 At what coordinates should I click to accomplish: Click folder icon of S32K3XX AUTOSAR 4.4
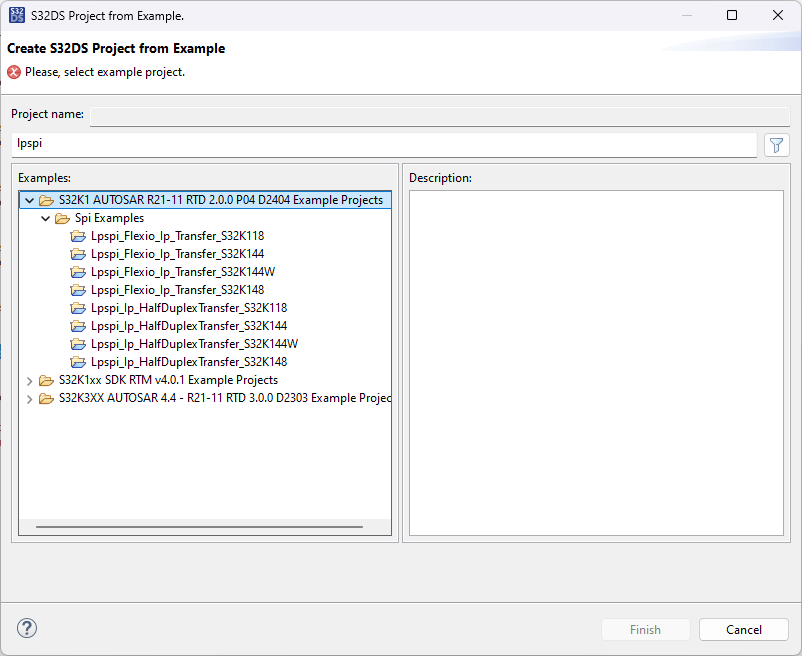(46, 398)
